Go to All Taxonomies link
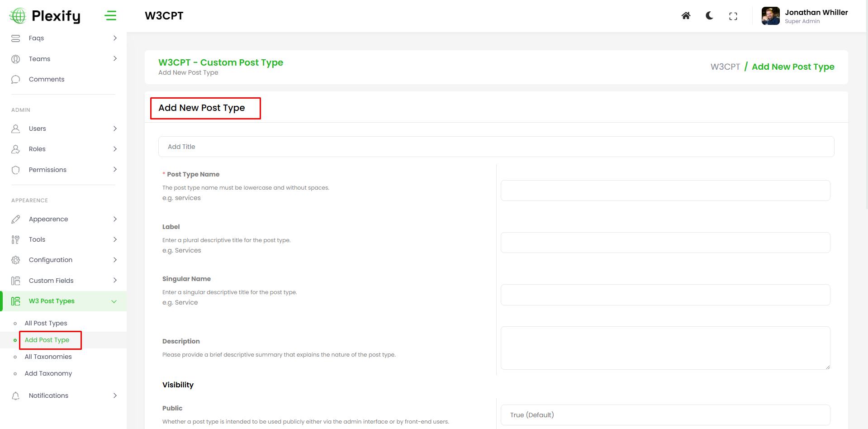The height and width of the screenshot is (429, 868). (48, 357)
